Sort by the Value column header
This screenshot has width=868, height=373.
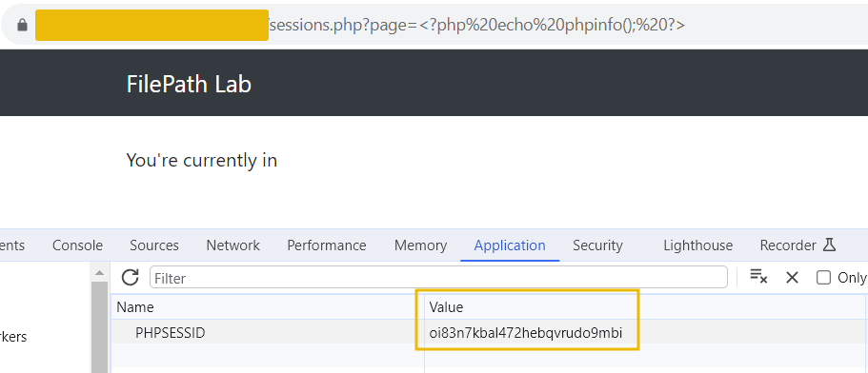coord(446,306)
